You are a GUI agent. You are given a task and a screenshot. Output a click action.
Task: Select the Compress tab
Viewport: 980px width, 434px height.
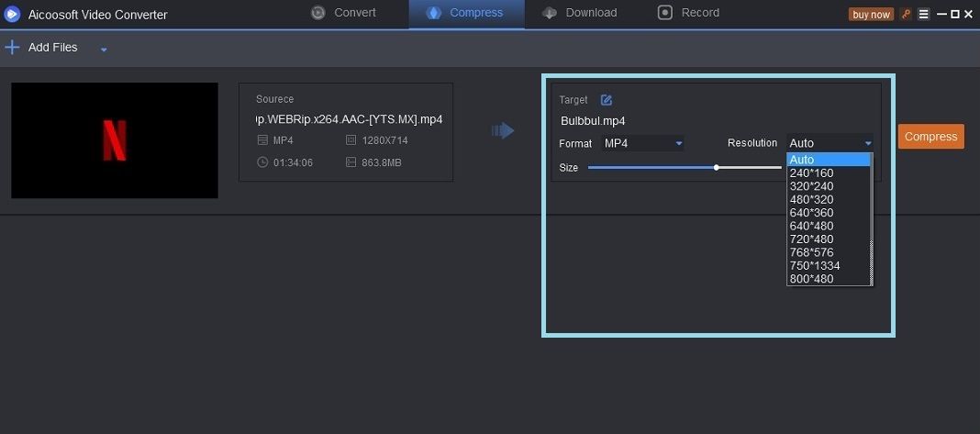coord(466,13)
